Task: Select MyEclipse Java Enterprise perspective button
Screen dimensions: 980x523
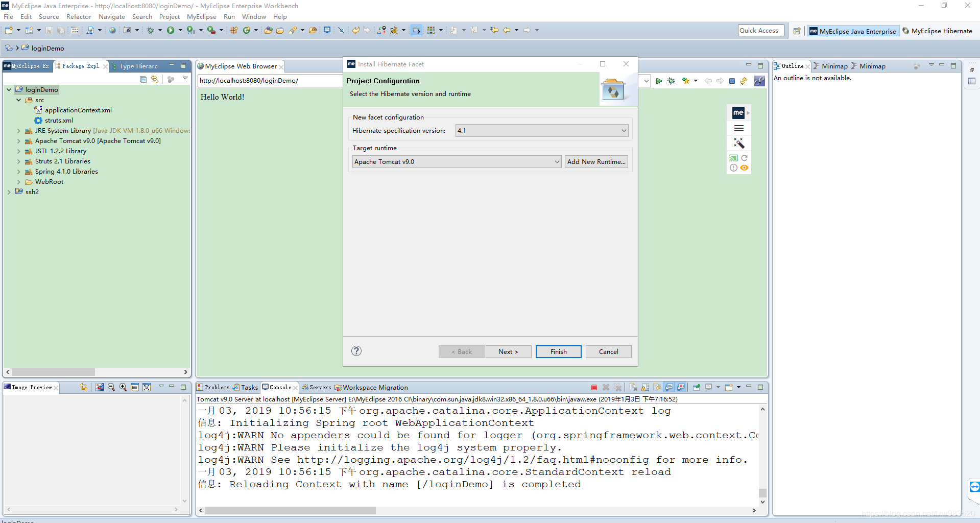Action: (853, 31)
